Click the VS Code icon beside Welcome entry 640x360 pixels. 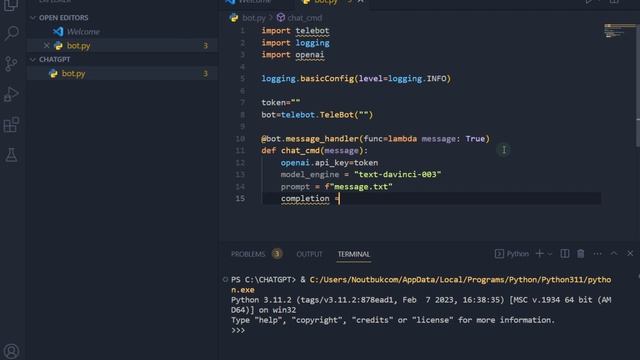pyautogui.click(x=58, y=31)
